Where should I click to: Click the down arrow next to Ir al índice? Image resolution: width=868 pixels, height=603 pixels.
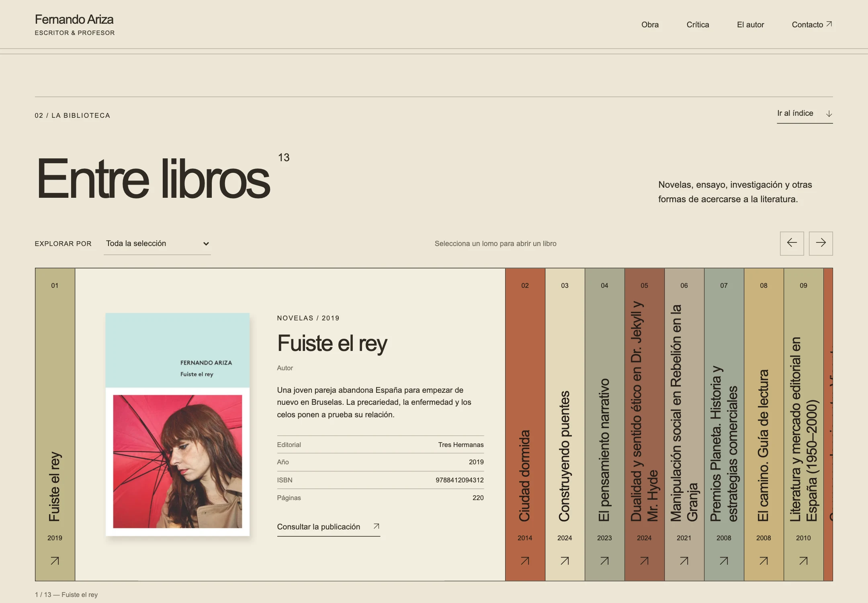(829, 114)
